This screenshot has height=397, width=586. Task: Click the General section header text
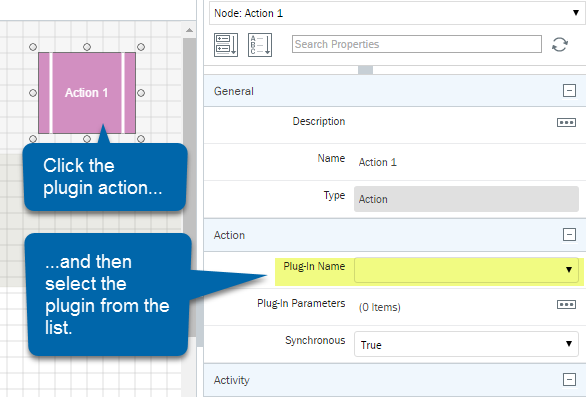234,91
